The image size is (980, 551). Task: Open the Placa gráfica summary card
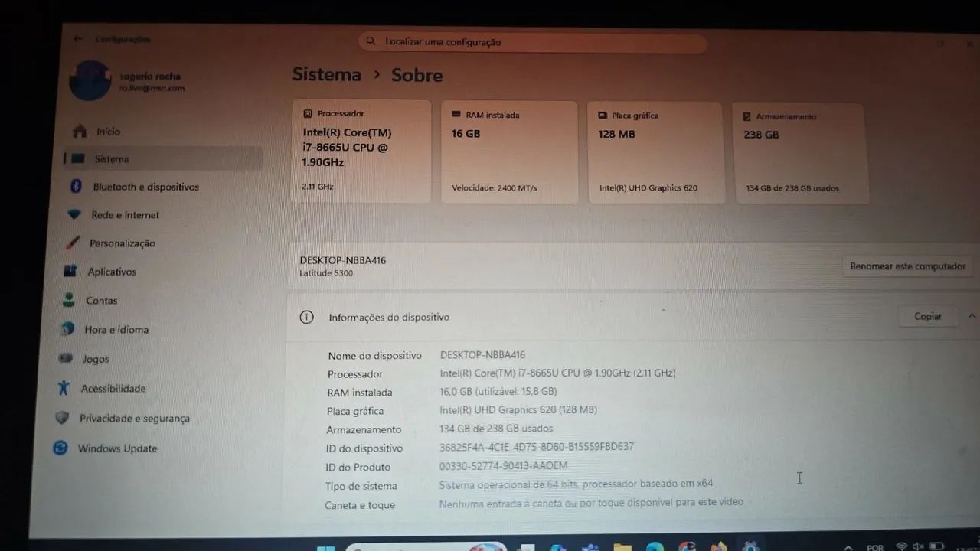[x=655, y=153]
